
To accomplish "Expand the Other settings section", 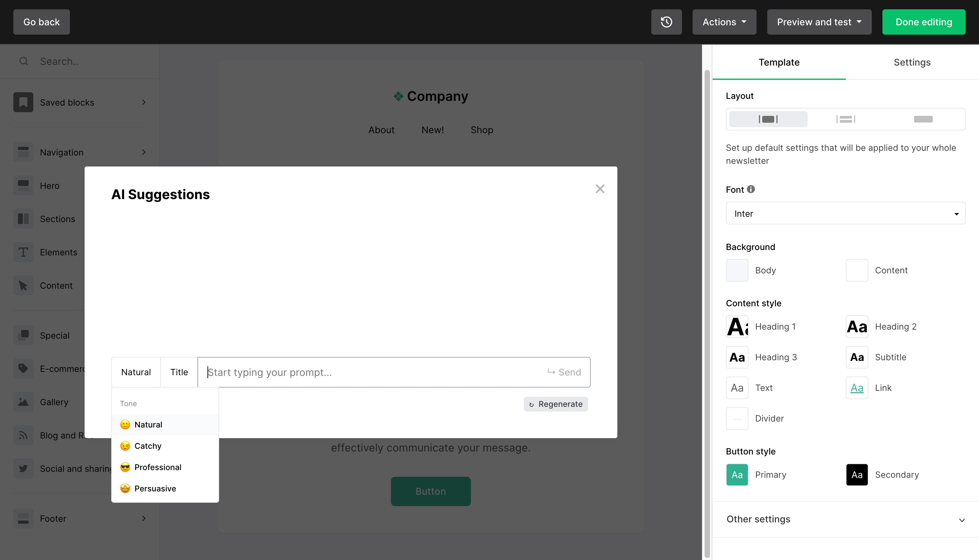I will click(x=845, y=519).
